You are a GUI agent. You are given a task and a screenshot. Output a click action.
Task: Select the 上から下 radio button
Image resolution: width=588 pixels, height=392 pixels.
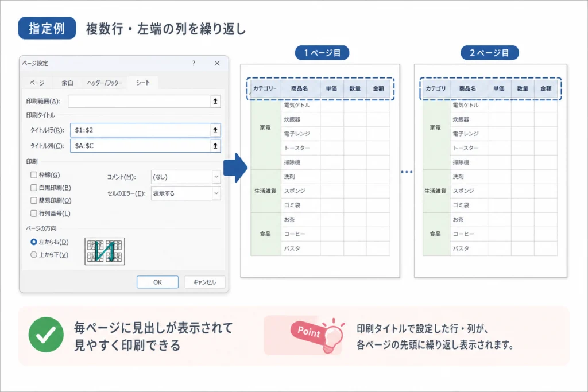click(x=34, y=255)
